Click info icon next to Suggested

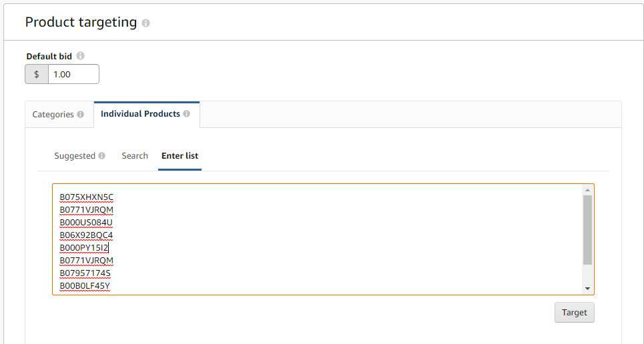(102, 156)
